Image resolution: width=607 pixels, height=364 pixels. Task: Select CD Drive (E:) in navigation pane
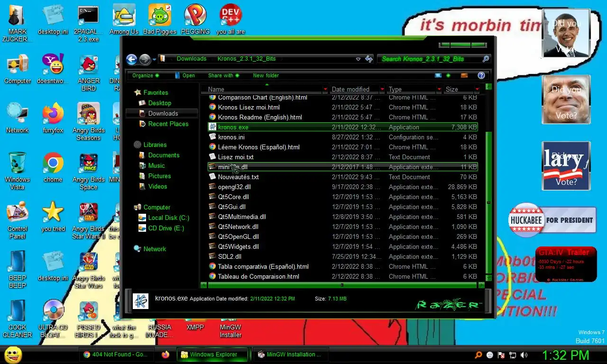tap(166, 228)
